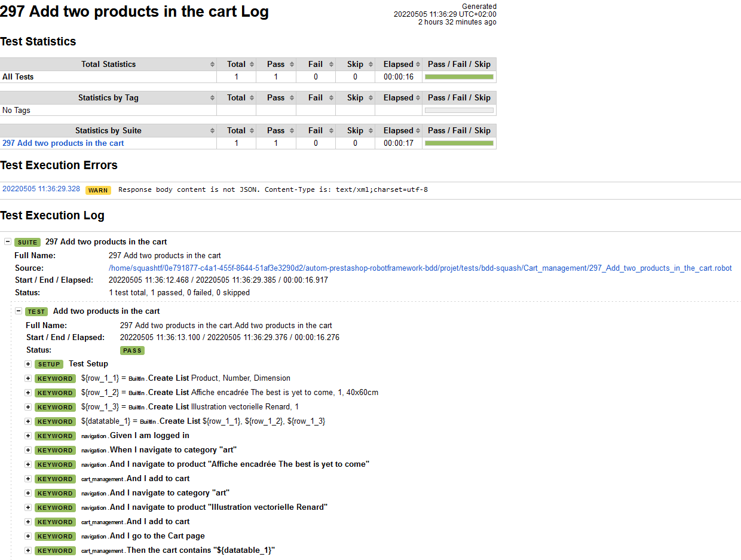
Task: Sort Total Statistics by Pass column icon
Action: (x=291, y=65)
